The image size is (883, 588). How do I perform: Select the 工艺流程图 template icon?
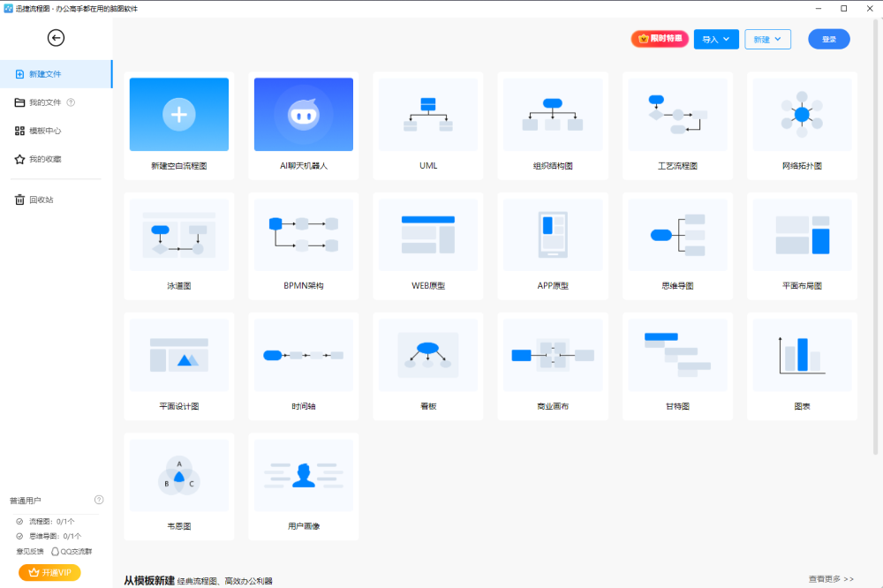(677, 115)
